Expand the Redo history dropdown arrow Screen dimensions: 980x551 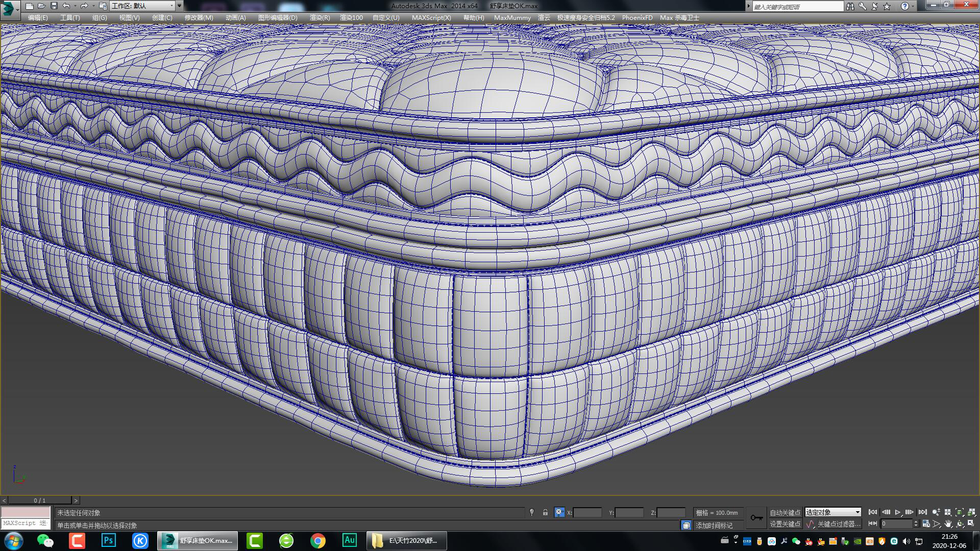click(93, 6)
